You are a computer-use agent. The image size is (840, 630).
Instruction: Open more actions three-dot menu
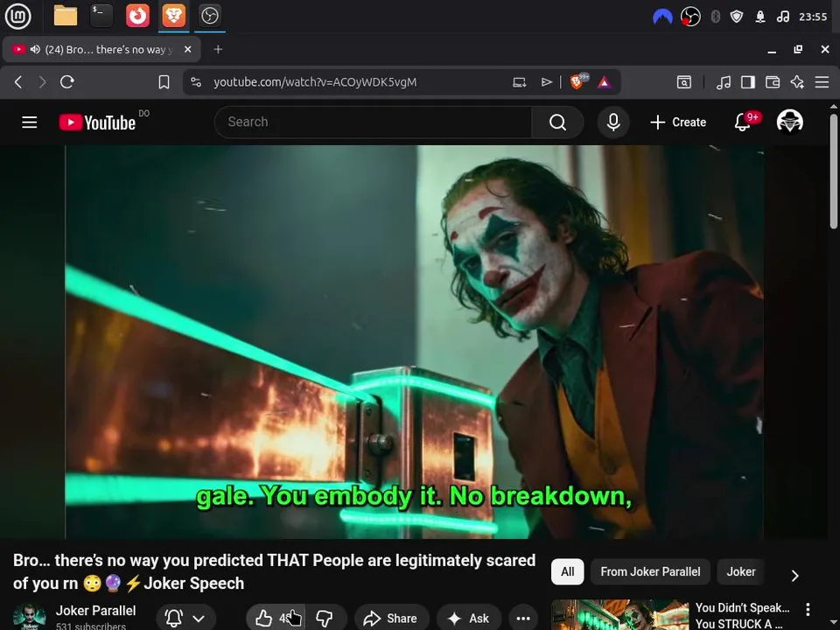point(523,619)
